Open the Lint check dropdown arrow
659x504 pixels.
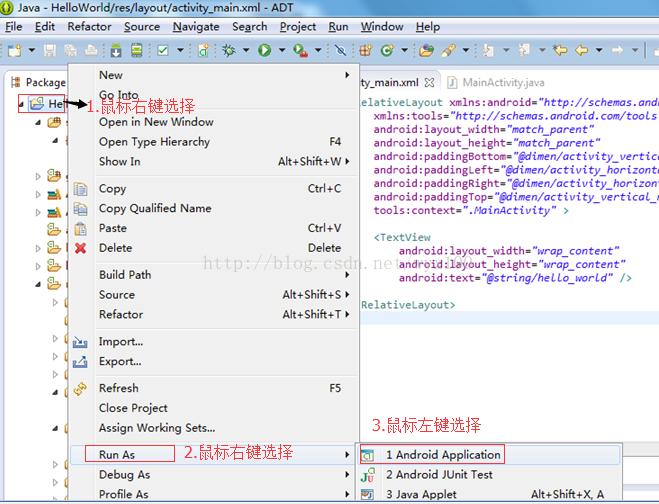(180, 50)
